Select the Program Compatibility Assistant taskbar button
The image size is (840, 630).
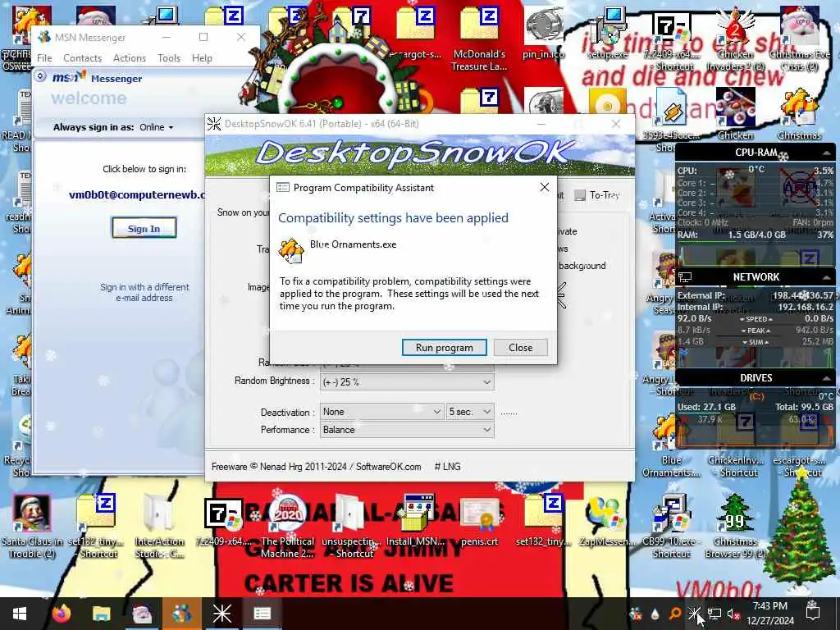(262, 614)
